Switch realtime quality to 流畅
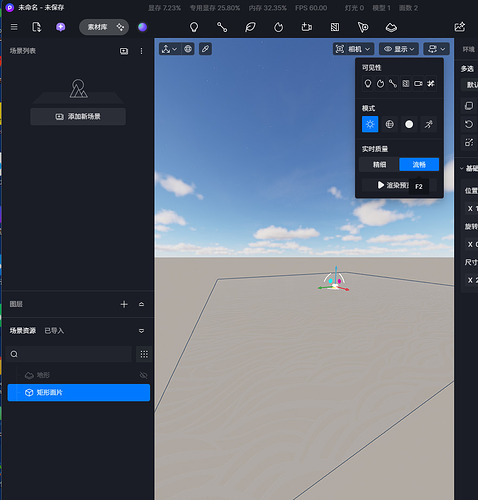Screen dimensions: 478x500 [x=419, y=164]
